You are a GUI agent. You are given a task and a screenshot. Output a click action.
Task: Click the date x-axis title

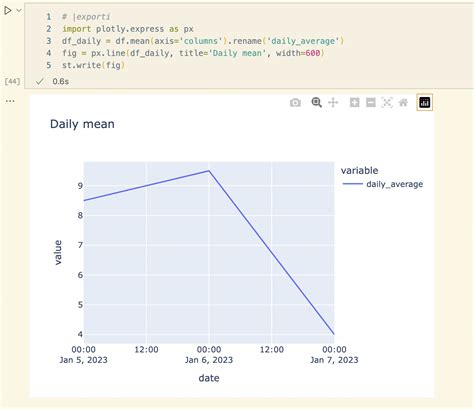[x=209, y=378]
